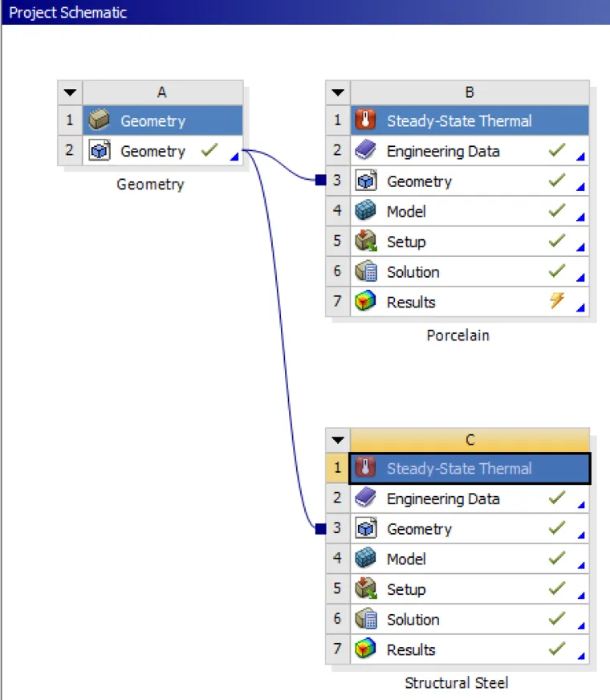Image resolution: width=610 pixels, height=700 pixels.
Task: Click row number 7 of system B
Action: (338, 302)
